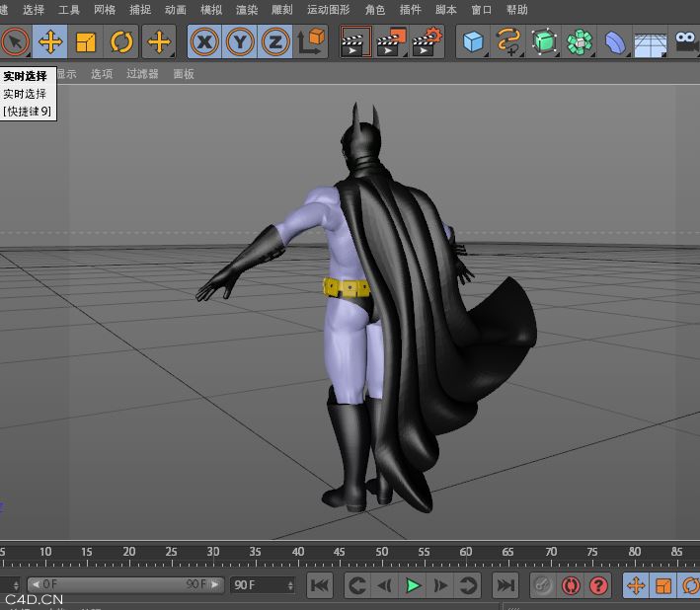Image resolution: width=700 pixels, height=610 pixels.
Task: Click the 90 F end frame field
Action: [263, 585]
